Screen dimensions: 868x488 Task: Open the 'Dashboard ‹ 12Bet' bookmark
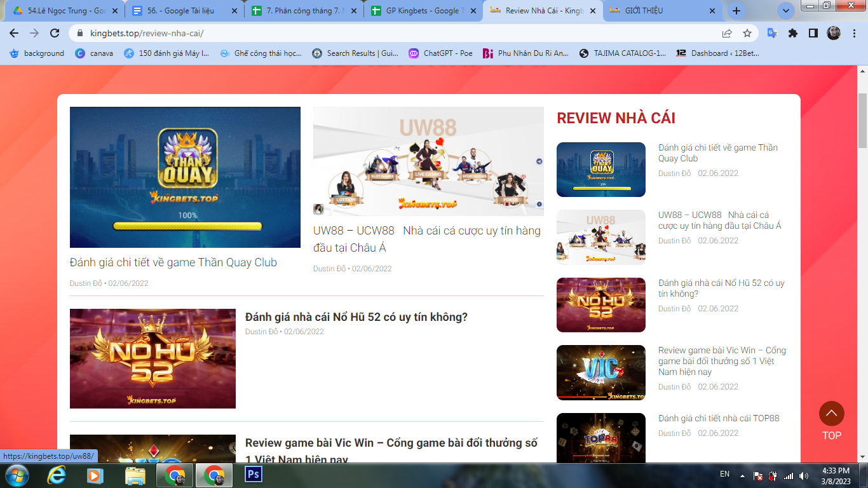(x=717, y=53)
